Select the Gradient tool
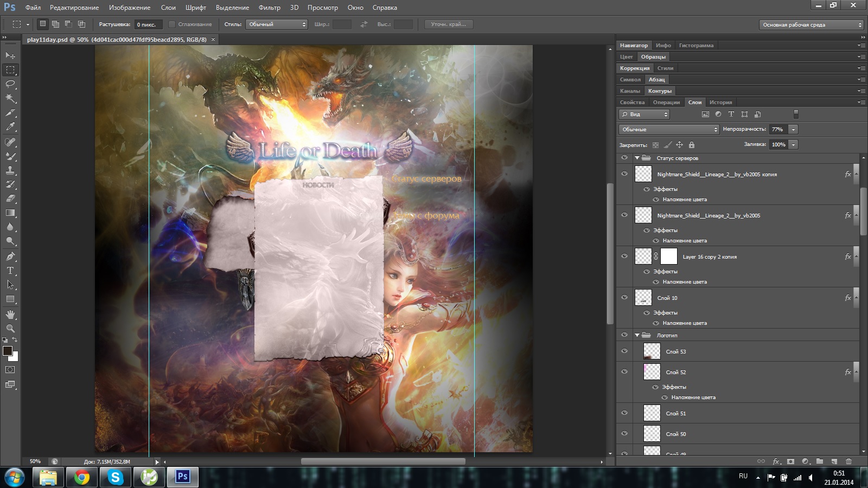This screenshot has height=488, width=868. click(10, 213)
